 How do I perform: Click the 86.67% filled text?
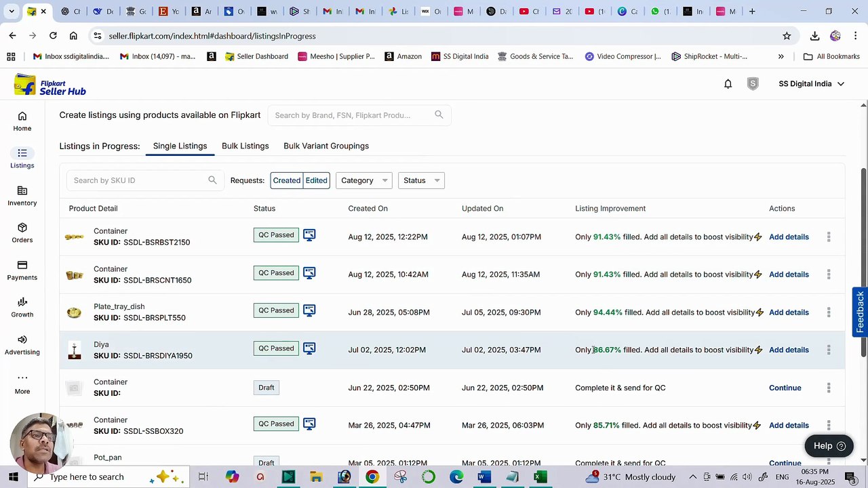point(607,350)
